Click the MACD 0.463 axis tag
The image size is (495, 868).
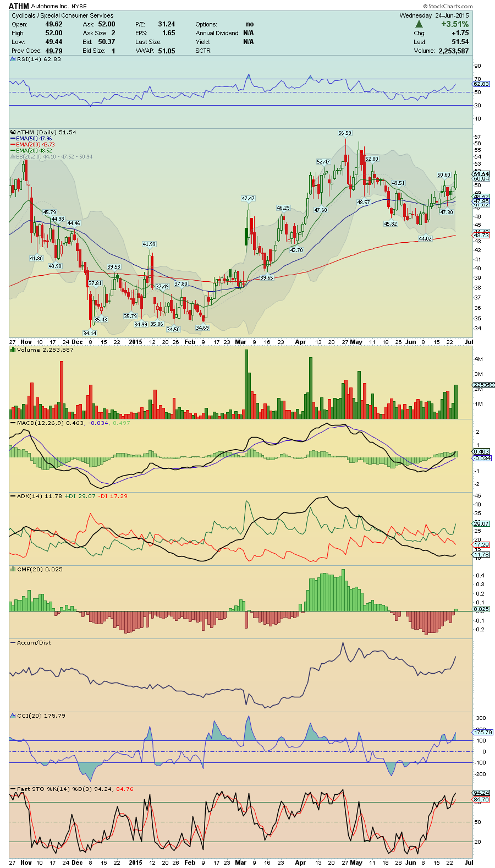(x=482, y=452)
